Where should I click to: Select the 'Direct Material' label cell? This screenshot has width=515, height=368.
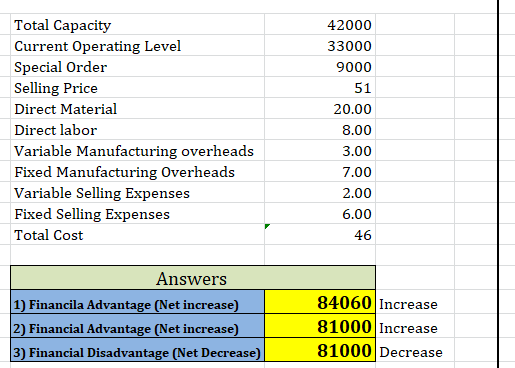point(137,108)
